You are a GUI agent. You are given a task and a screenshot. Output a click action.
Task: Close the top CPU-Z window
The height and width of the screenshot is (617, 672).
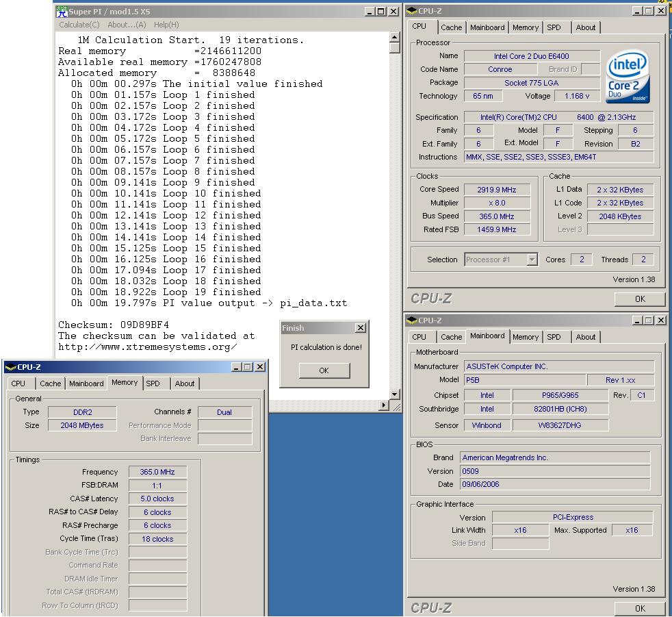click(x=661, y=11)
